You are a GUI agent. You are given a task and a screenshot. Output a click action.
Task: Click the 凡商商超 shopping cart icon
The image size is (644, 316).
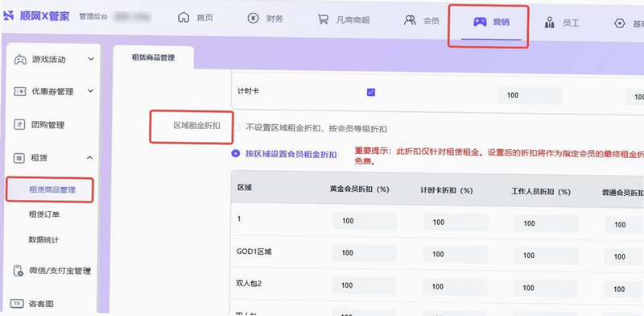coord(324,19)
